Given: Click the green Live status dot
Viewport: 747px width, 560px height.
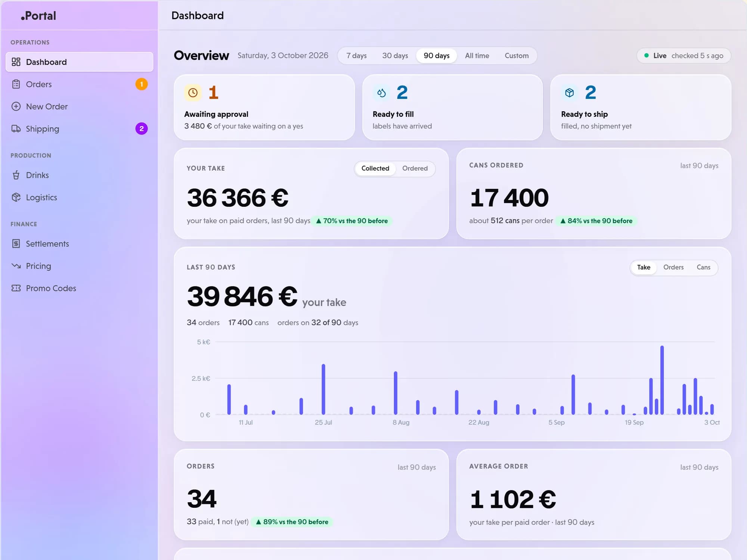Looking at the screenshot, I should (647, 56).
